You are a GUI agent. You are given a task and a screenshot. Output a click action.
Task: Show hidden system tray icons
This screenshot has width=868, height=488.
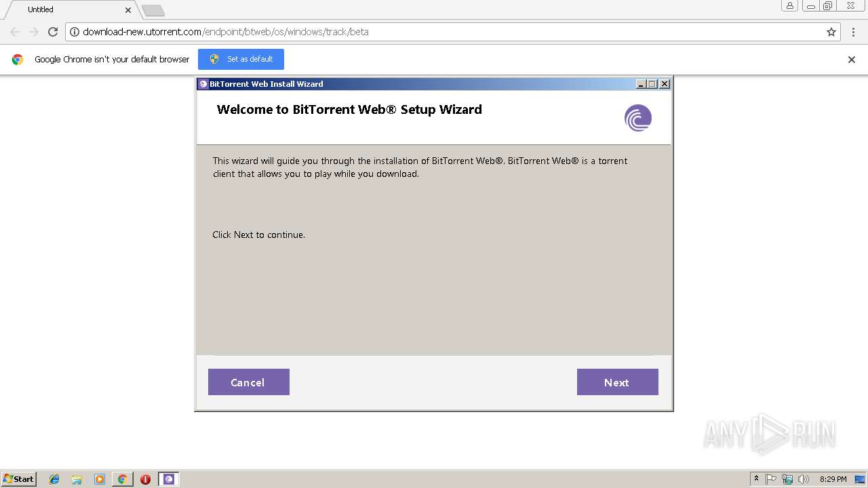click(756, 479)
